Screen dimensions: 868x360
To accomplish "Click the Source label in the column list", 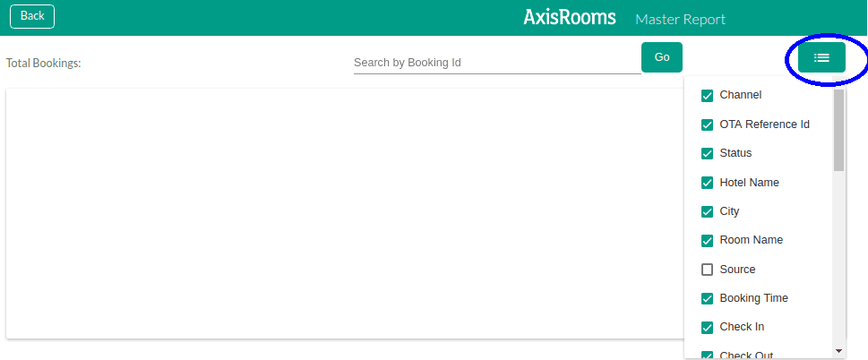I will (x=737, y=270).
